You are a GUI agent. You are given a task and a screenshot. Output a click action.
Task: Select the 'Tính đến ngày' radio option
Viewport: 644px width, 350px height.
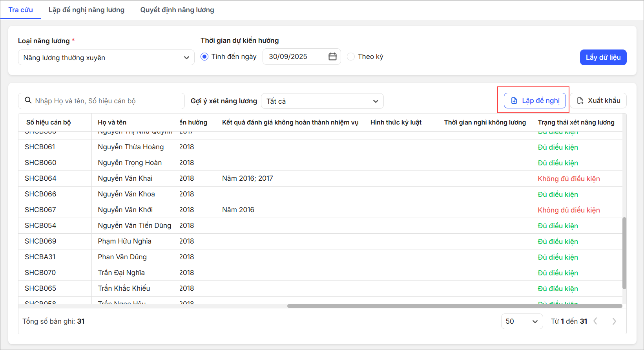[x=204, y=57]
